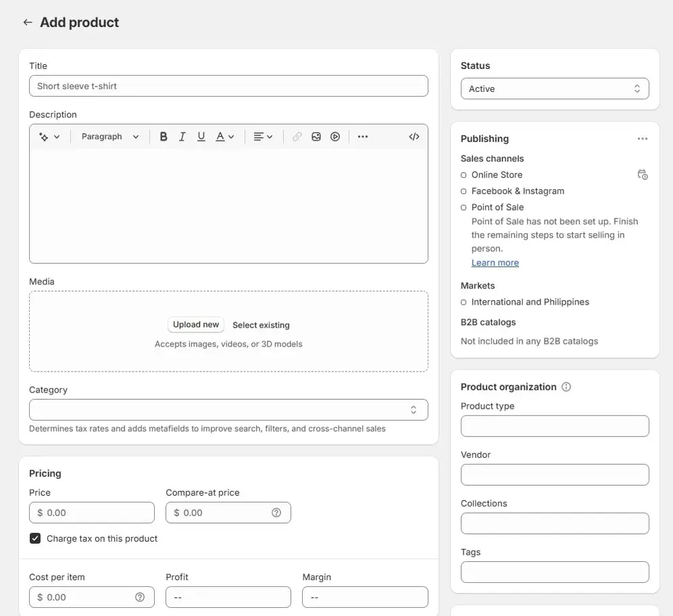Click Select existing media link

(x=261, y=325)
